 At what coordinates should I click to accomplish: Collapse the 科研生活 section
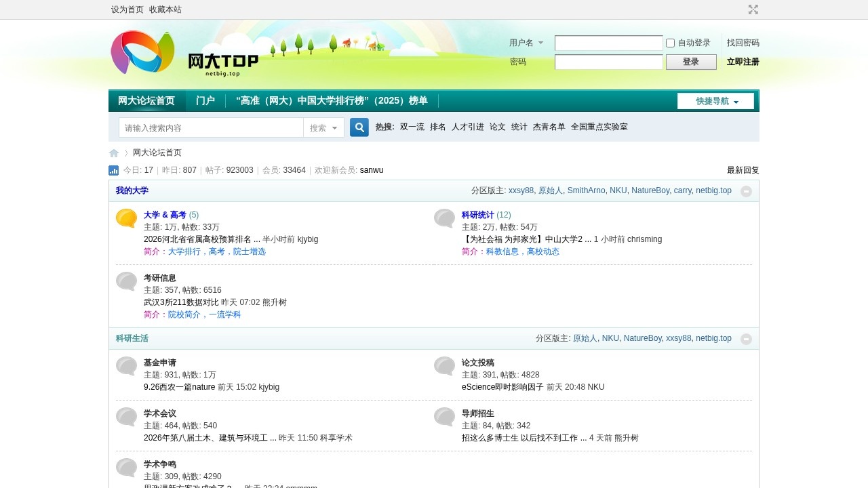click(x=746, y=339)
